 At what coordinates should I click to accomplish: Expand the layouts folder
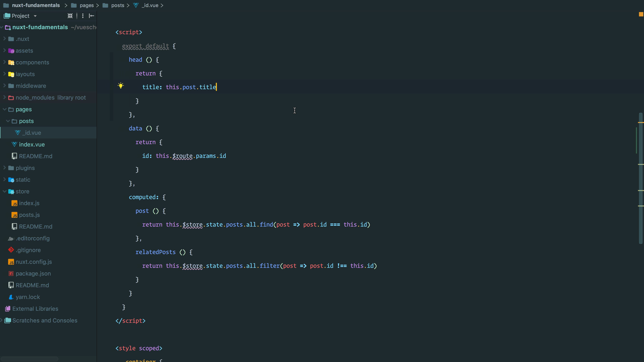5,74
